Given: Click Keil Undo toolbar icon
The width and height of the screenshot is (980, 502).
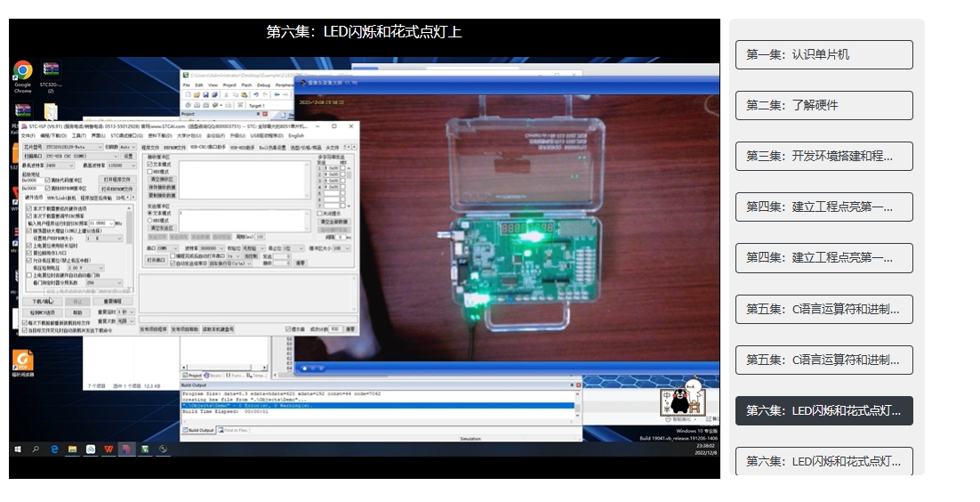Looking at the screenshot, I should 256,95.
